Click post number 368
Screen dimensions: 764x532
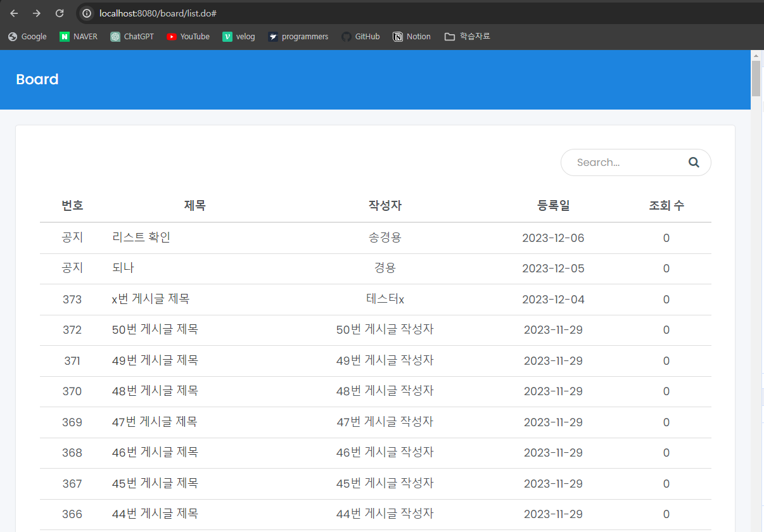[72, 453]
